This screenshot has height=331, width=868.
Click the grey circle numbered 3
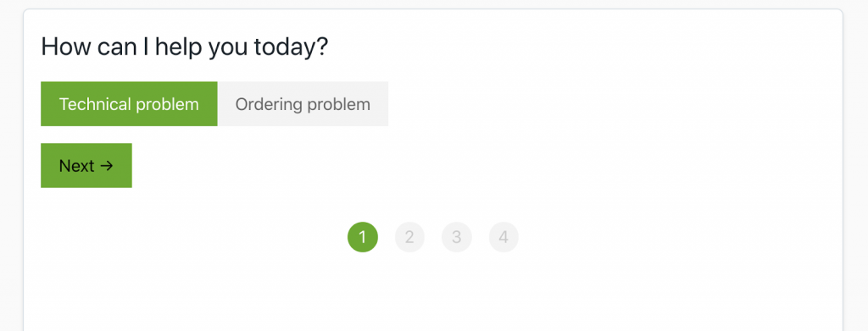click(457, 237)
